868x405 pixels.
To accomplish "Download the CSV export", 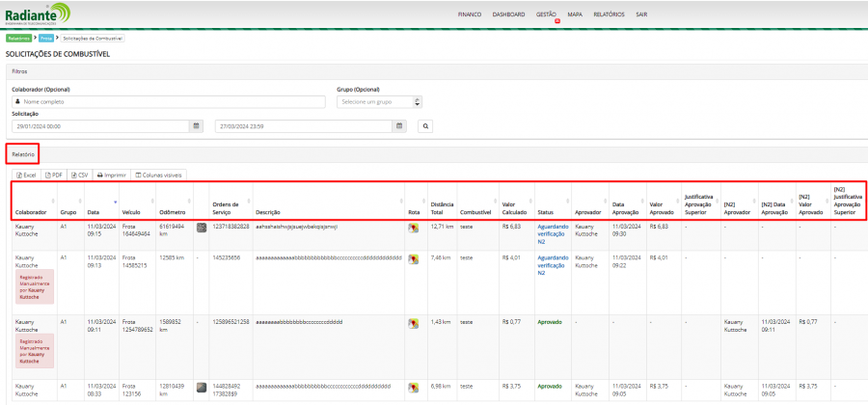I will coord(81,175).
